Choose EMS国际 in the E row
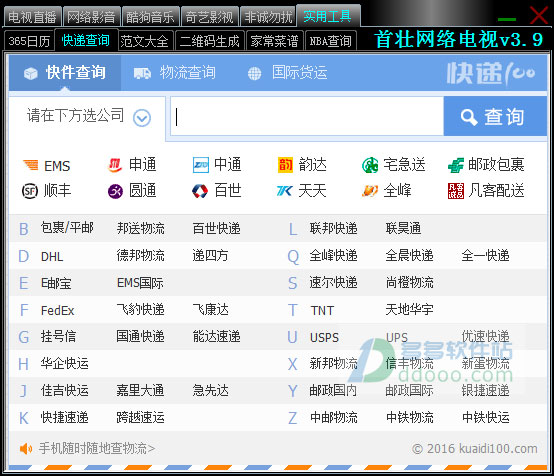The height and width of the screenshot is (476, 554). click(140, 283)
